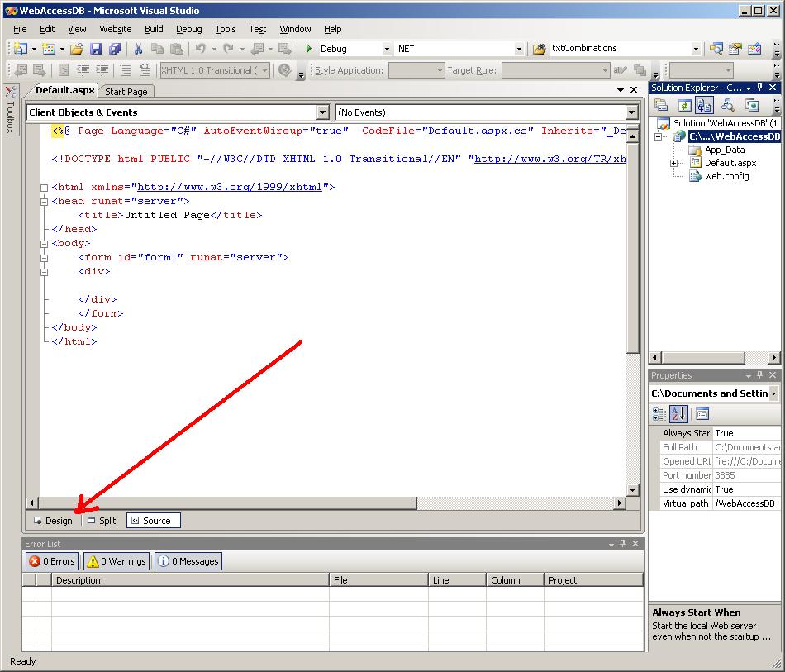
Task: Click the Open File folder icon
Action: point(76,49)
